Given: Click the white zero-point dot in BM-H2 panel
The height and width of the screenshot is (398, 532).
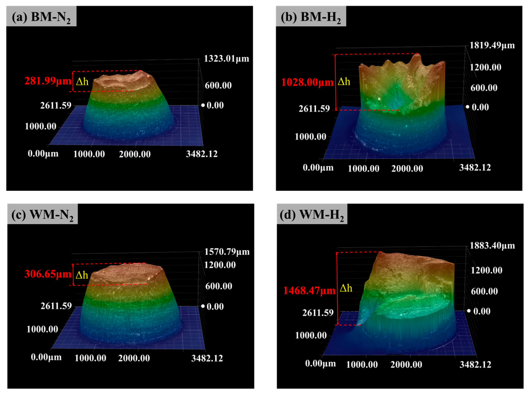Looking at the screenshot, I should tap(467, 107).
